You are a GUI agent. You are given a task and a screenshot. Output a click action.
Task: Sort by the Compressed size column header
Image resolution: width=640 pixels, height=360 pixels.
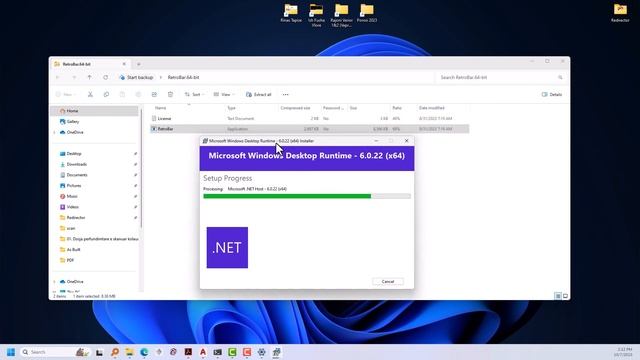click(x=296, y=108)
